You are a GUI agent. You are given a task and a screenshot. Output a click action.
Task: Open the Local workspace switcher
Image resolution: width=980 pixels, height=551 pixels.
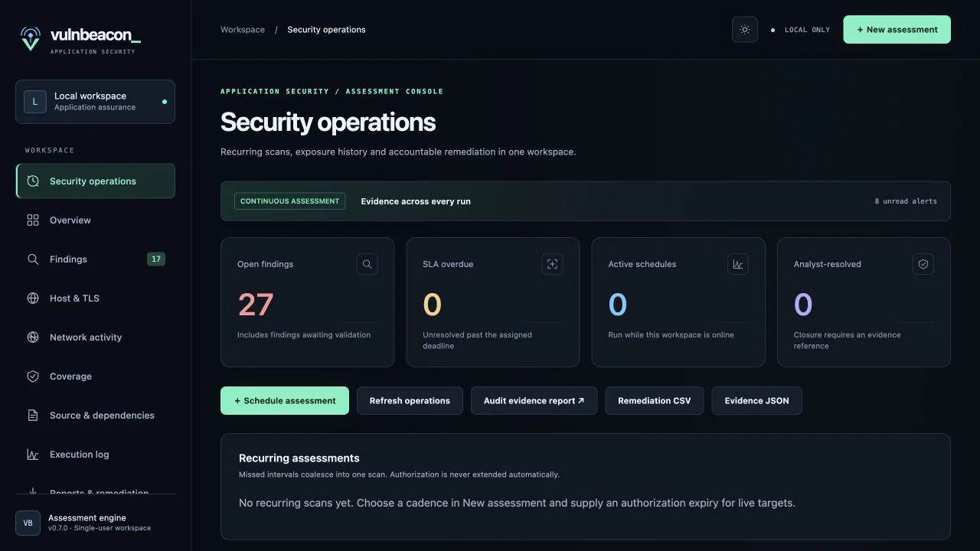[x=95, y=102]
